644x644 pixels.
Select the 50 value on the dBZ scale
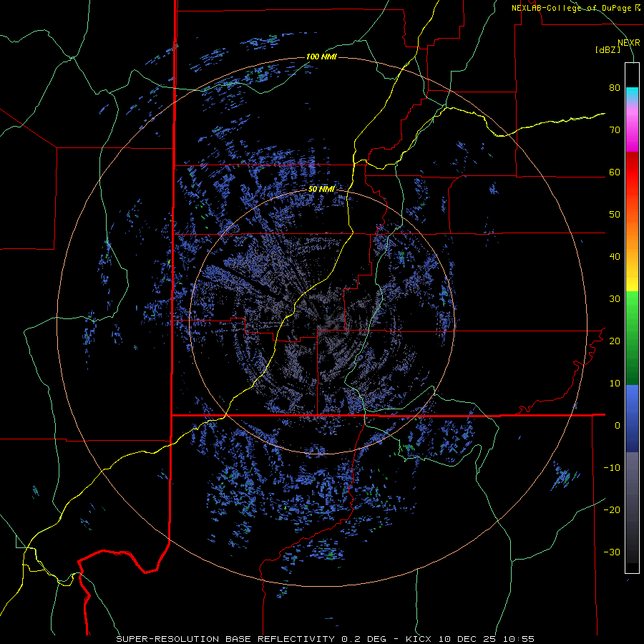pos(615,215)
